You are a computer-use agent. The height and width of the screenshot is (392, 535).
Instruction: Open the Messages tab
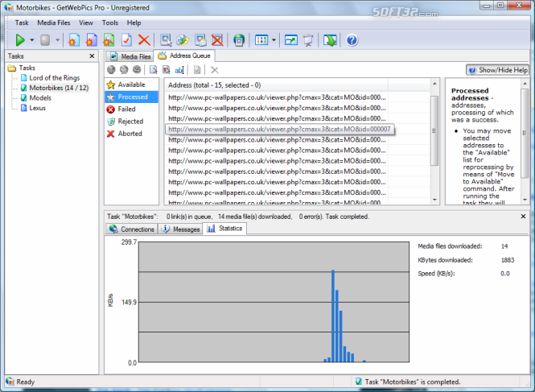(x=180, y=229)
